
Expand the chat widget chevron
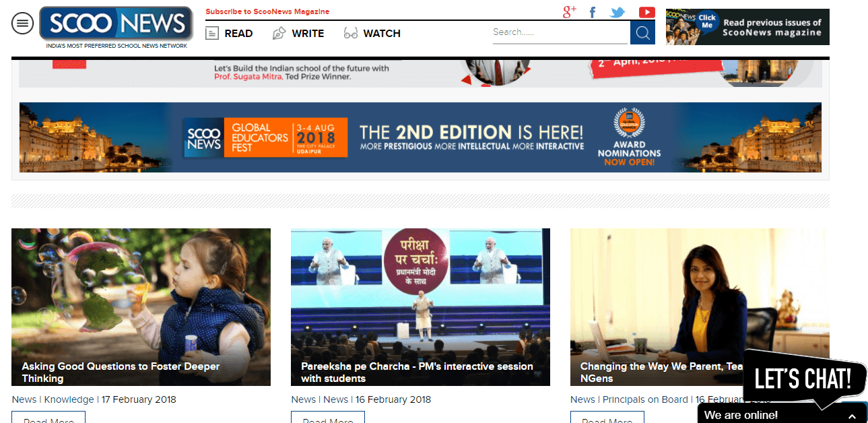852,416
